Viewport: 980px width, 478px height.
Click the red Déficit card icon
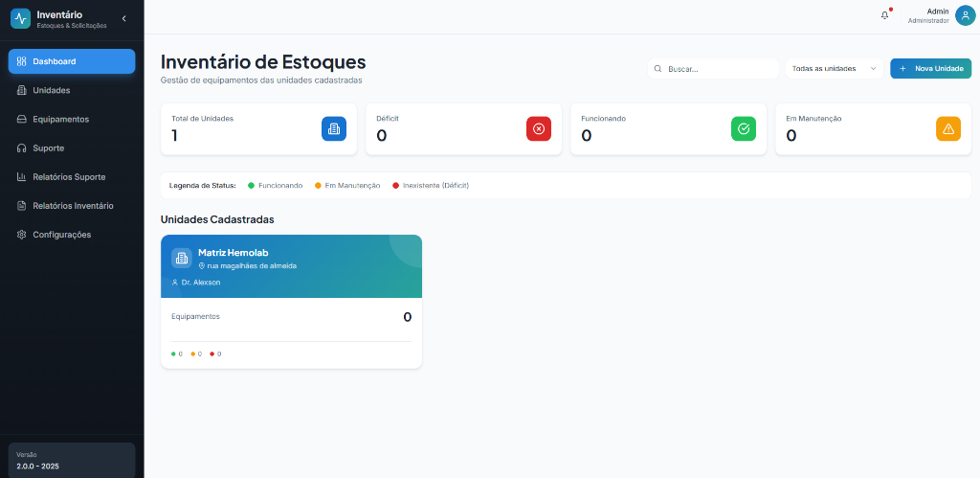538,129
